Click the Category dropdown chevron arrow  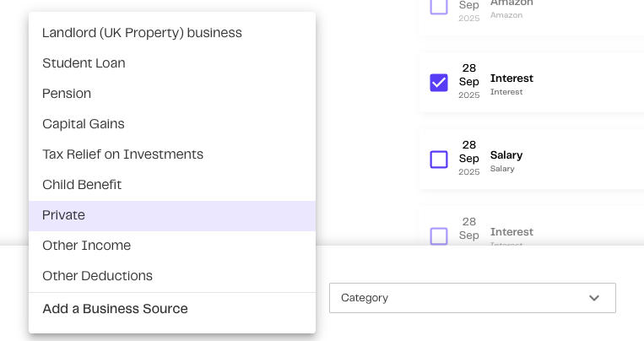point(594,298)
